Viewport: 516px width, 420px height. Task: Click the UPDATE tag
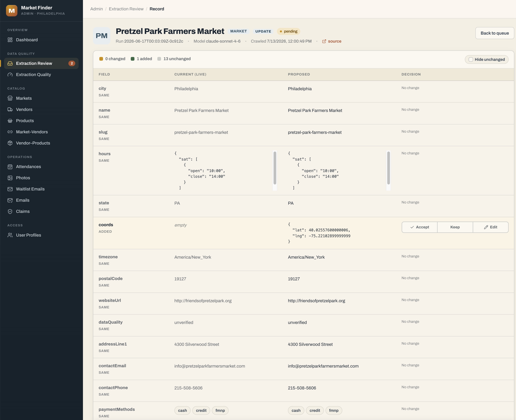tap(263, 31)
